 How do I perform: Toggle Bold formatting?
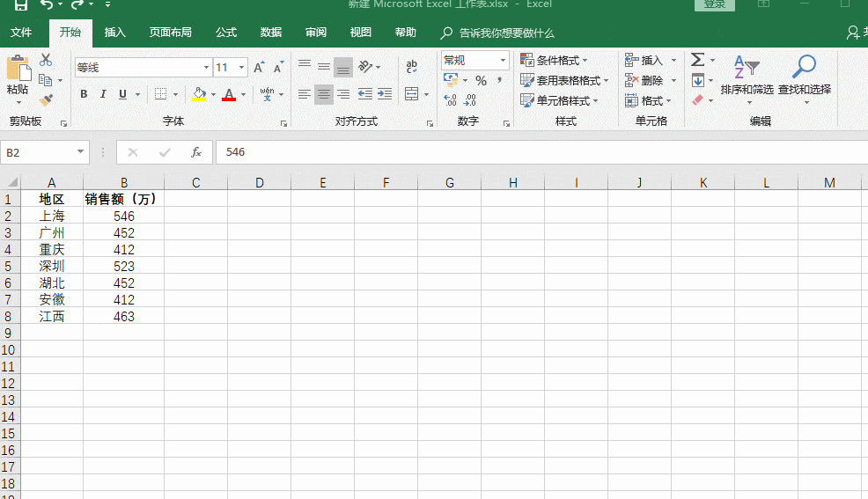pos(84,94)
